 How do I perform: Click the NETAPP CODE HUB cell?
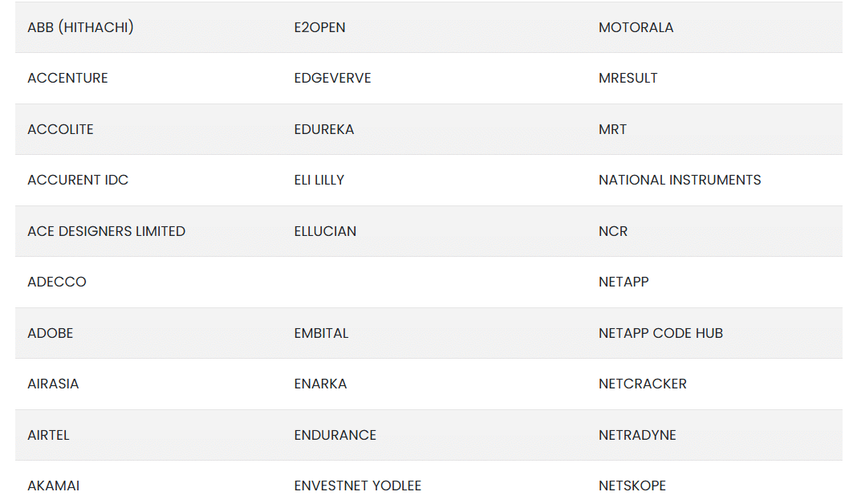click(x=660, y=333)
